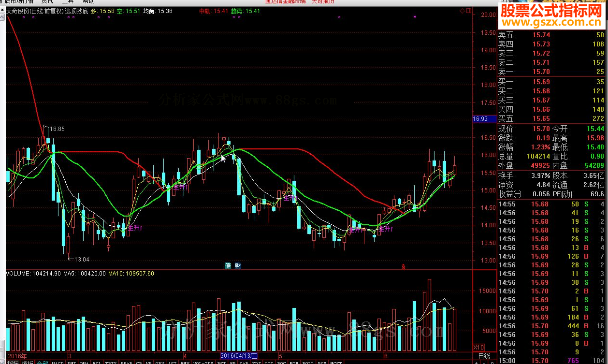Click the 13.04 low price label
This screenshot has width=608, height=364.
(x=81, y=260)
